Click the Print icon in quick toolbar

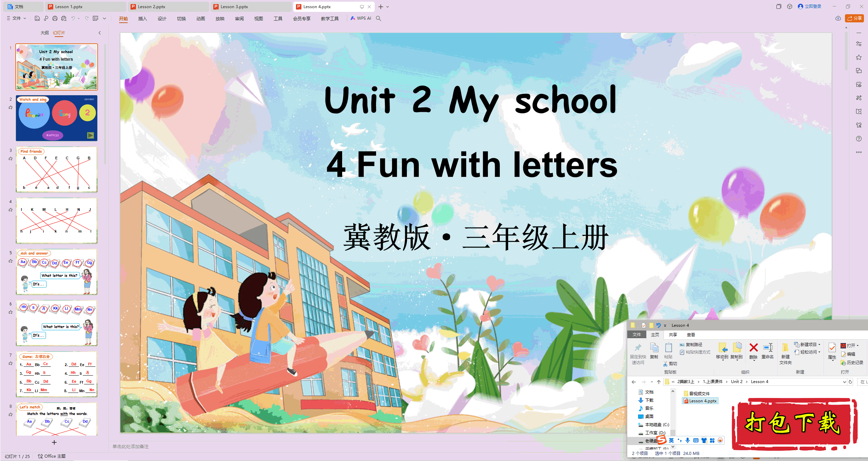point(55,18)
